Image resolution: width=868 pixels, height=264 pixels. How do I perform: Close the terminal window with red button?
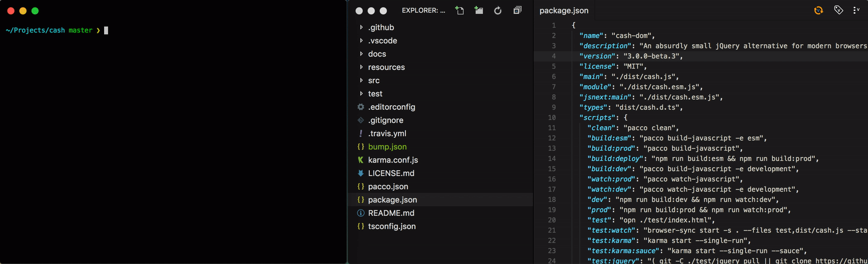11,11
